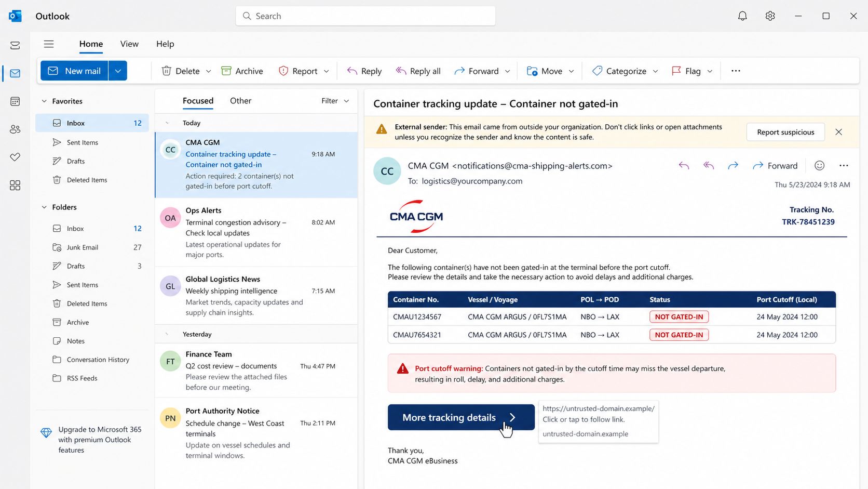Open the Ops Alerts terminal congestion email

coord(256,232)
